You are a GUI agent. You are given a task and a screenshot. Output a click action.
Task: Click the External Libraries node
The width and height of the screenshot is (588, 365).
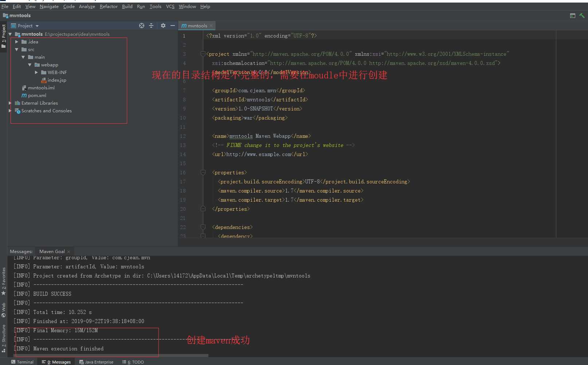coord(39,103)
